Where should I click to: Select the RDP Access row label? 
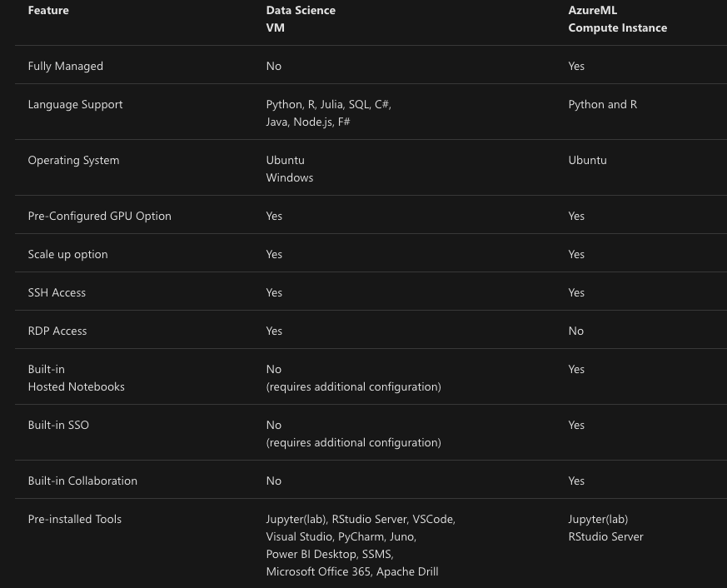(57, 331)
